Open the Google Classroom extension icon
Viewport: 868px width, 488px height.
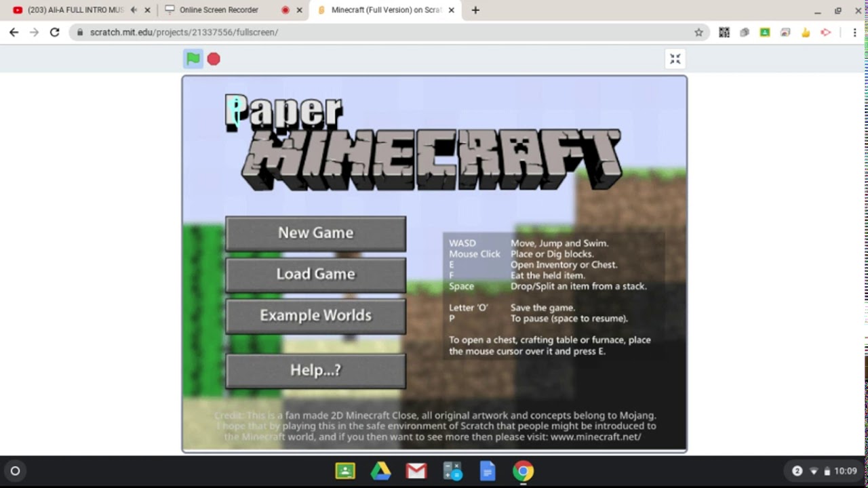[x=765, y=32]
